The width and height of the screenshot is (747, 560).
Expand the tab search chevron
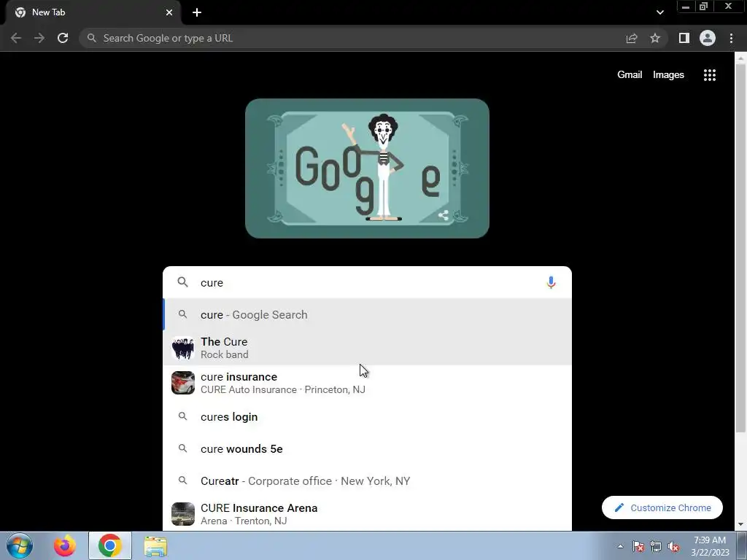[x=659, y=12]
